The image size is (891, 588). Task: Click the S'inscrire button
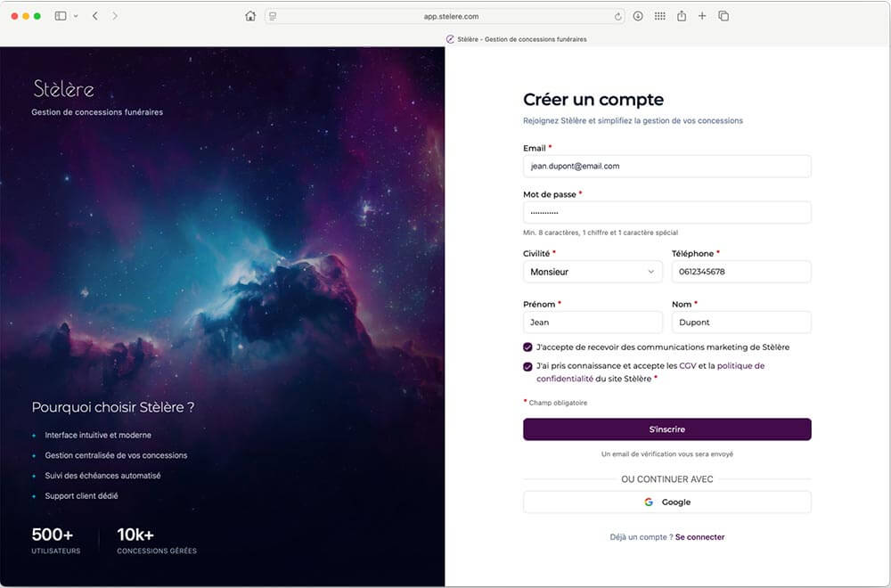pos(666,429)
